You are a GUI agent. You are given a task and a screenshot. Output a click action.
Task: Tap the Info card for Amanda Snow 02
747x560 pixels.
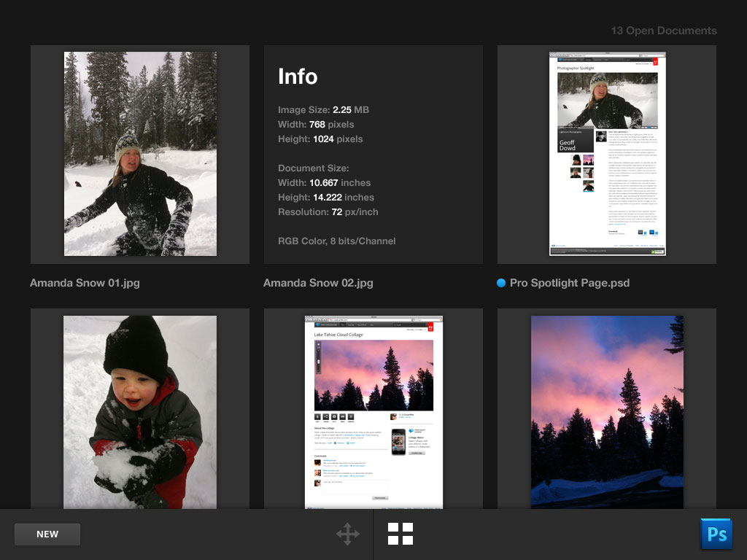373,154
